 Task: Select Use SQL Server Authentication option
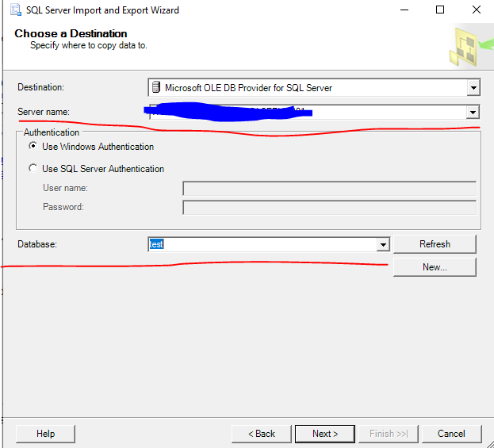point(33,168)
